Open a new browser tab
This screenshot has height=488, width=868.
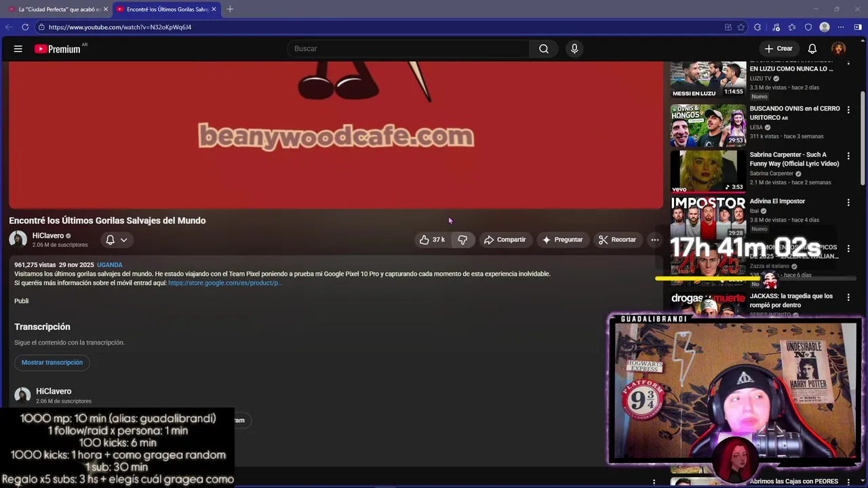(x=230, y=9)
